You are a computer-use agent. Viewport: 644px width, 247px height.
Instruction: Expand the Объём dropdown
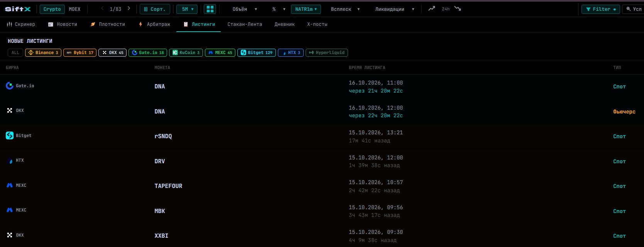[245, 9]
